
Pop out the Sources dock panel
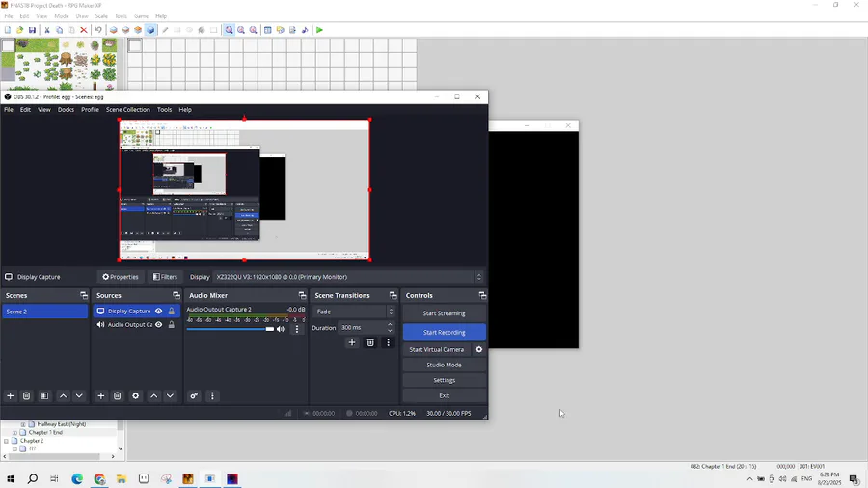pos(176,295)
